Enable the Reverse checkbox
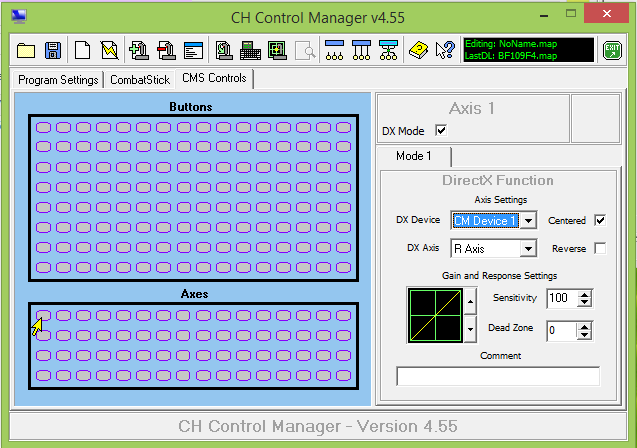637x448 pixels. point(600,248)
